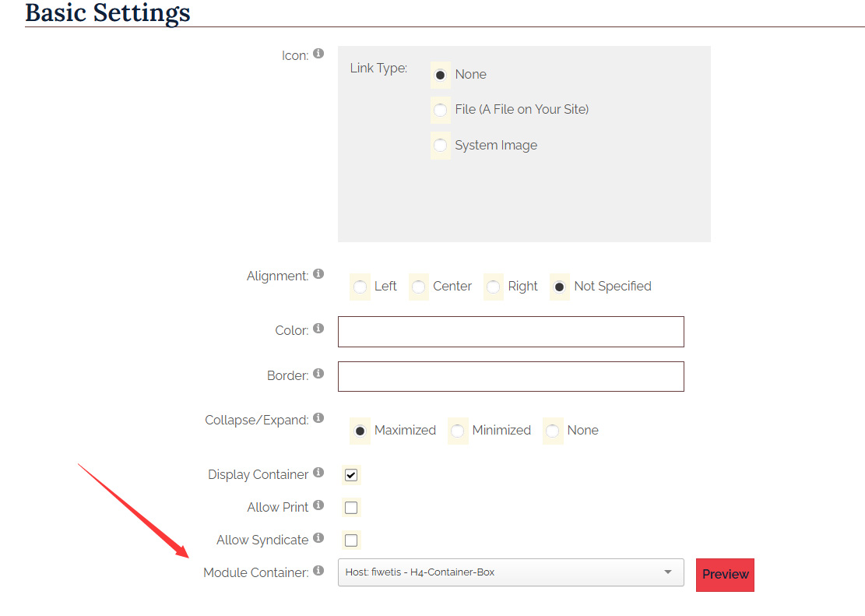Select System Image link type radio

coord(440,145)
